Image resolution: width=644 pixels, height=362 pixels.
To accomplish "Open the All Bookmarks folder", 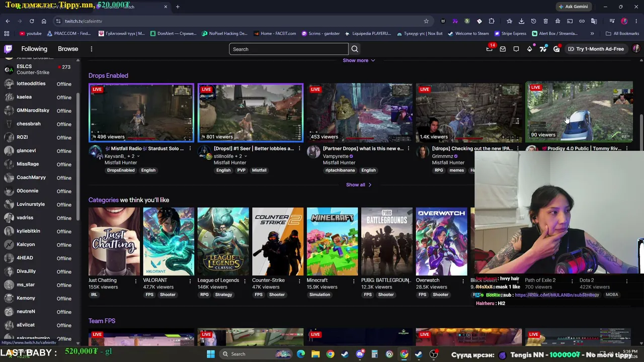I will click(x=622, y=34).
